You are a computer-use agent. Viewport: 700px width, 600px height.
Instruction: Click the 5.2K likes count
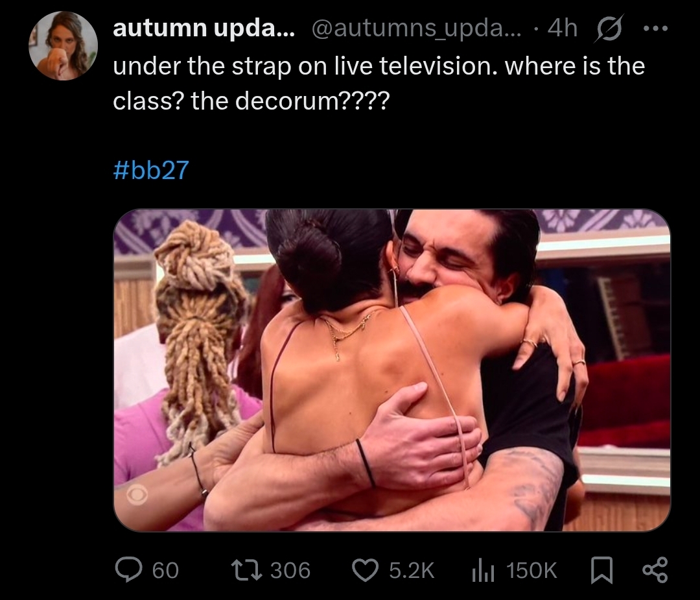(x=412, y=571)
